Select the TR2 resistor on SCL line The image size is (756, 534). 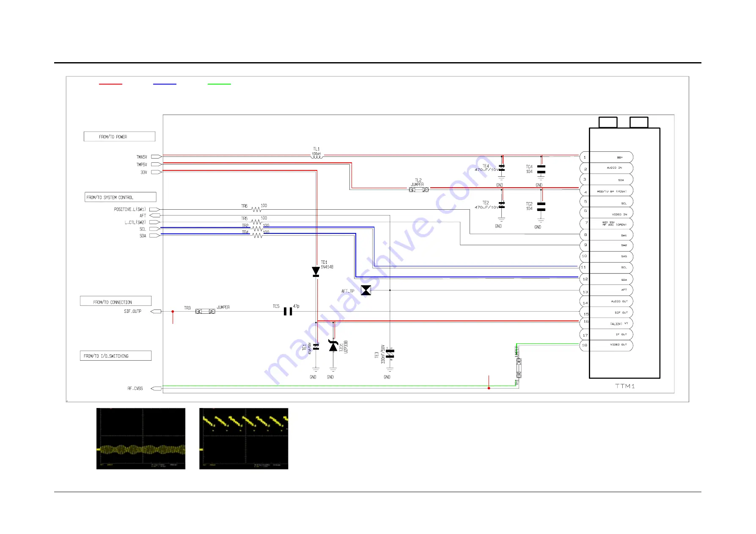(x=257, y=229)
